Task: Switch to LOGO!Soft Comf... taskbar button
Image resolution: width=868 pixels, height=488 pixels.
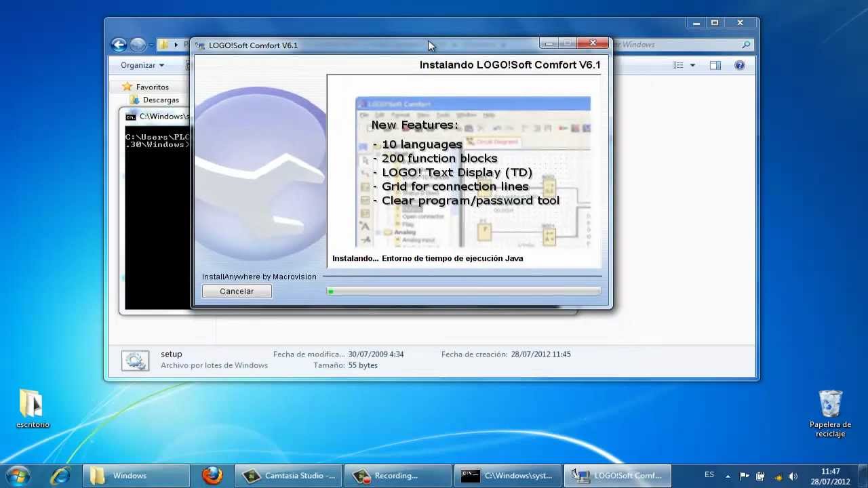Action: 618,476
